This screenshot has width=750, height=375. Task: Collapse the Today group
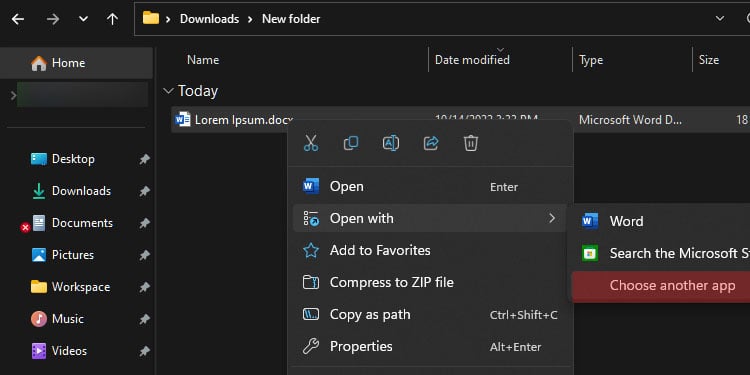tap(168, 91)
